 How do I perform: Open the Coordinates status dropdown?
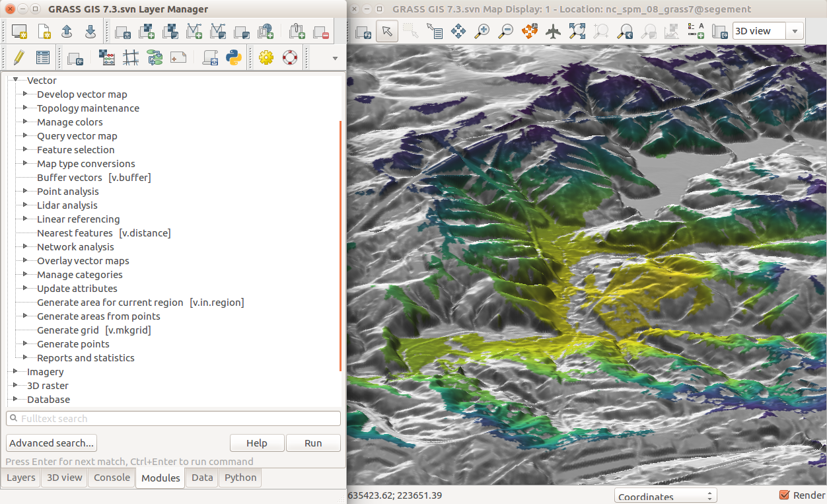(665, 496)
